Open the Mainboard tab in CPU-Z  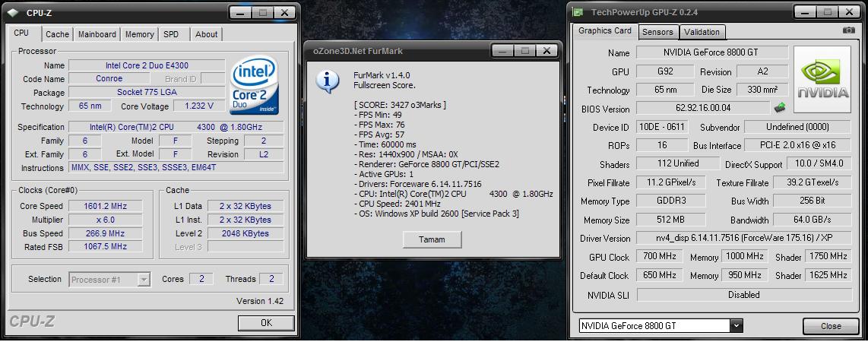(x=97, y=34)
